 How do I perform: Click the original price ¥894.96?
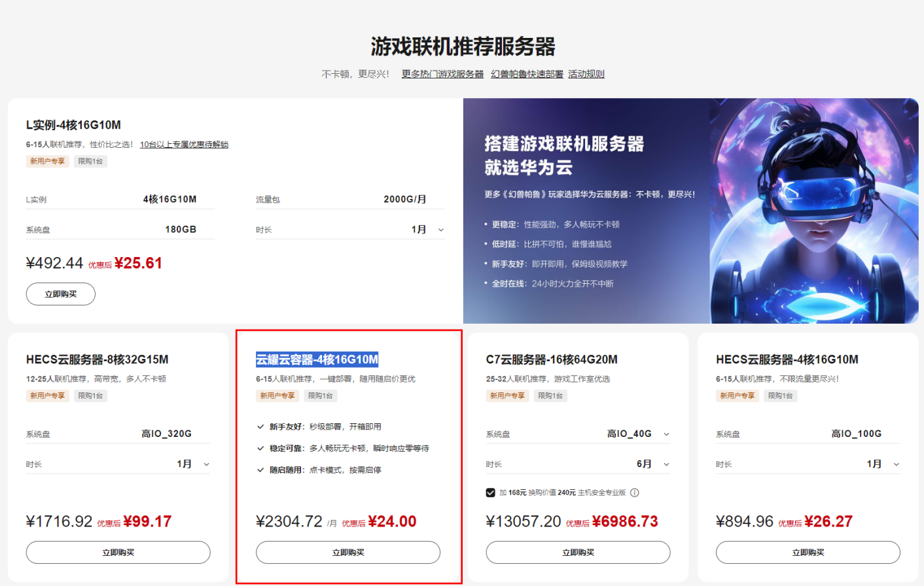point(745,521)
